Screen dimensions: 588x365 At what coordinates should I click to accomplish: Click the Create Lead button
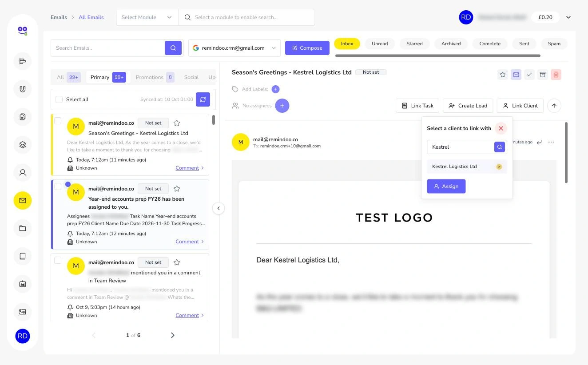(x=468, y=106)
